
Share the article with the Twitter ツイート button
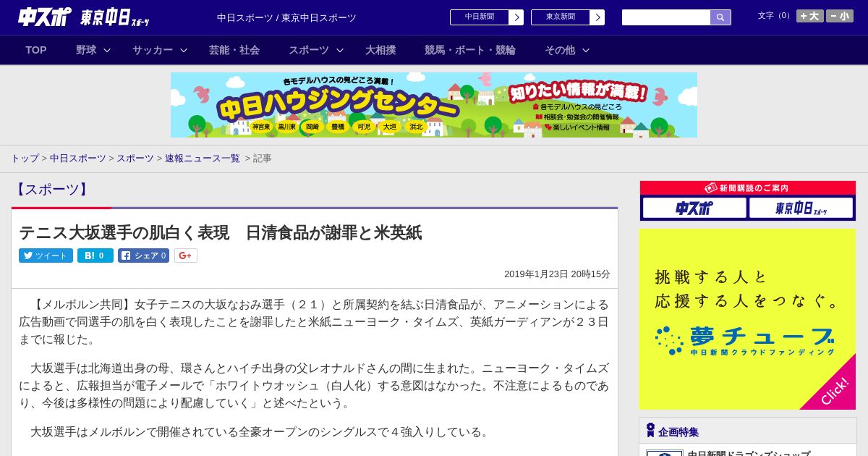(x=46, y=256)
